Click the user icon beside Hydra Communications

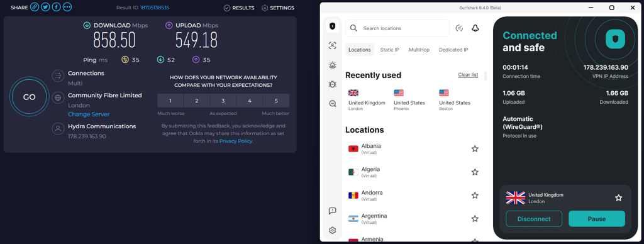(x=58, y=128)
